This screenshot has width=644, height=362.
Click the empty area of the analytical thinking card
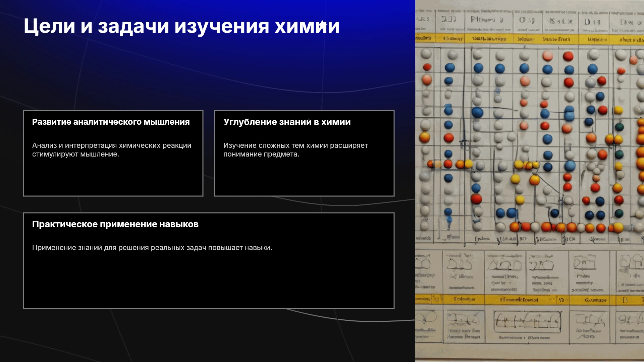click(113, 177)
